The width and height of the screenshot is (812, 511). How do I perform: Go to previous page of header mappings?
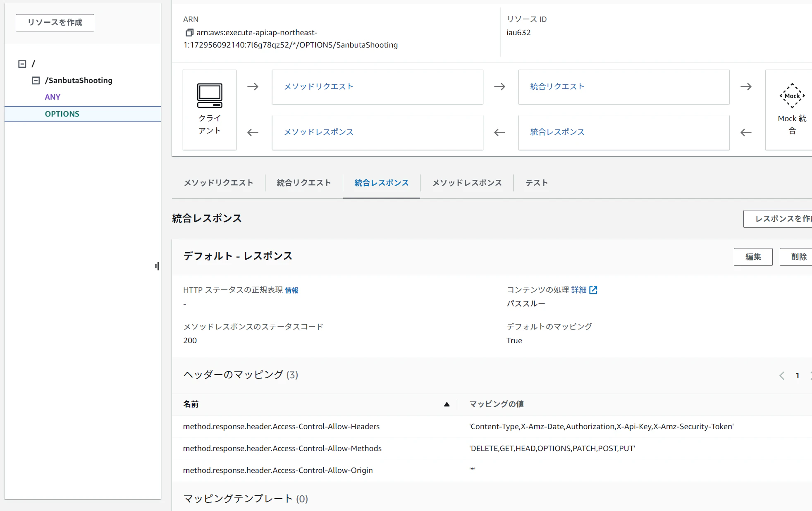[x=782, y=375]
